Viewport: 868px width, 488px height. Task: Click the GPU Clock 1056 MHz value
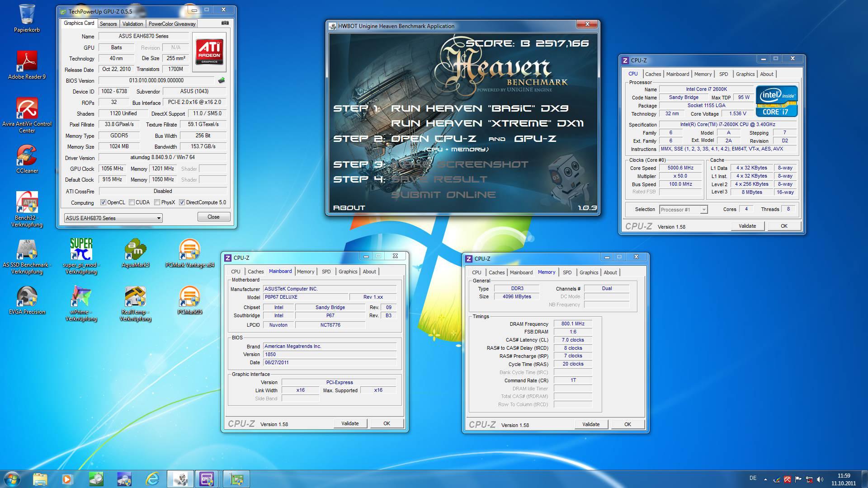coord(112,169)
